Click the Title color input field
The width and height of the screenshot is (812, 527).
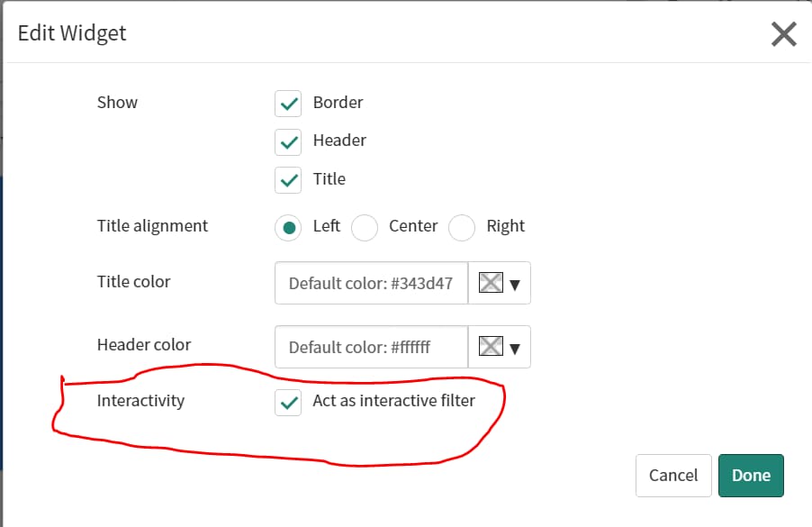(371, 283)
